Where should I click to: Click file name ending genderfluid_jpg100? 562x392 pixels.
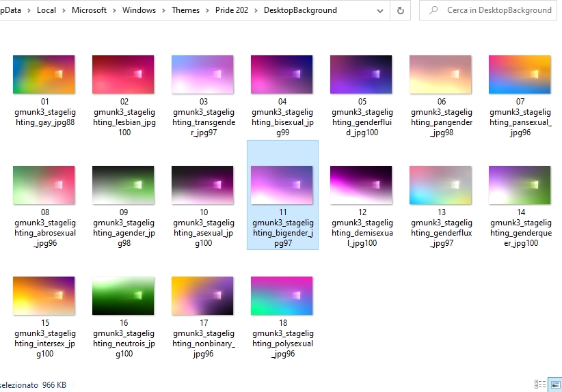tap(362, 117)
